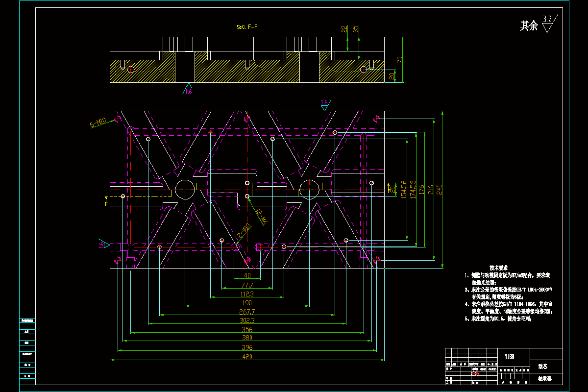Click technical note 5 about fillet R0.5
Screen dimensions: 588x392
click(x=499, y=318)
